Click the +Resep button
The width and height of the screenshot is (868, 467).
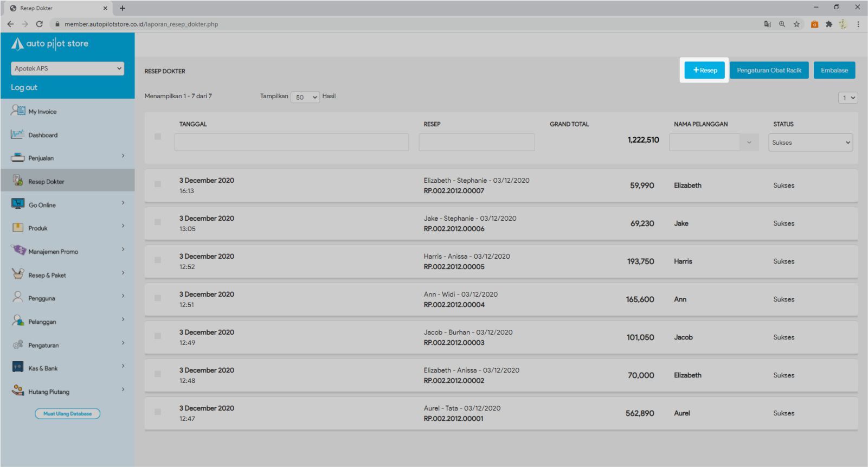coord(704,71)
